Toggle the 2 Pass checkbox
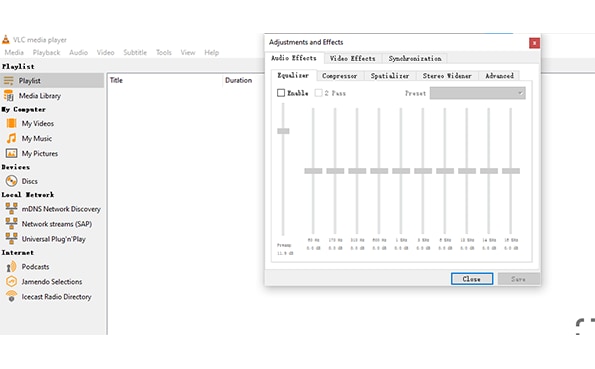 (x=318, y=93)
